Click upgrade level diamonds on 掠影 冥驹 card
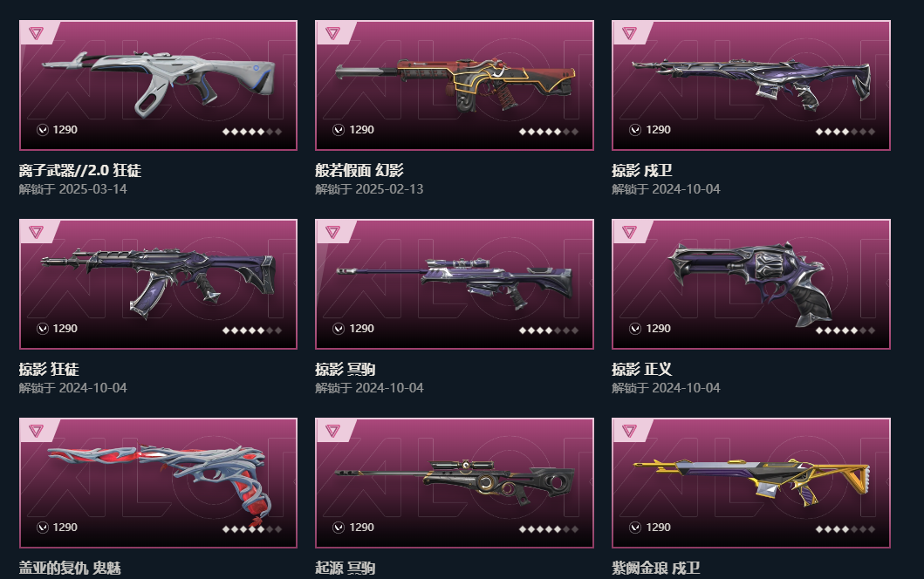Viewport: 924px width, 579px height. pyautogui.click(x=548, y=330)
